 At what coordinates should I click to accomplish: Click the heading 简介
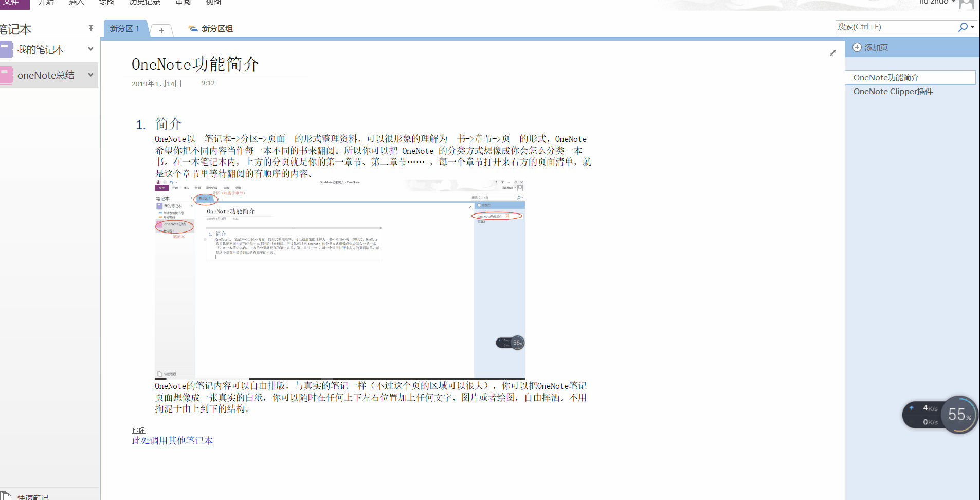[x=169, y=124]
